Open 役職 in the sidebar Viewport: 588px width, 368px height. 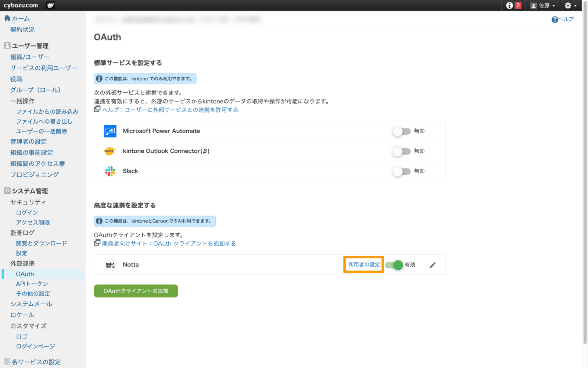17,79
